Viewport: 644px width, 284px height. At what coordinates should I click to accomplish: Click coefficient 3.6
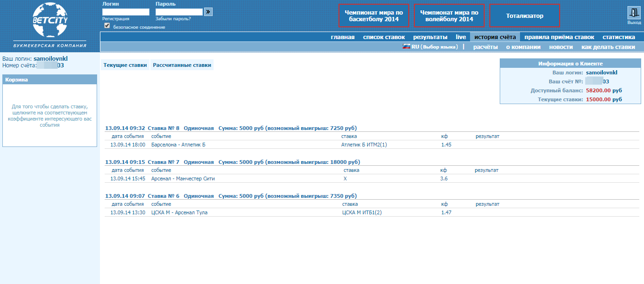point(444,179)
